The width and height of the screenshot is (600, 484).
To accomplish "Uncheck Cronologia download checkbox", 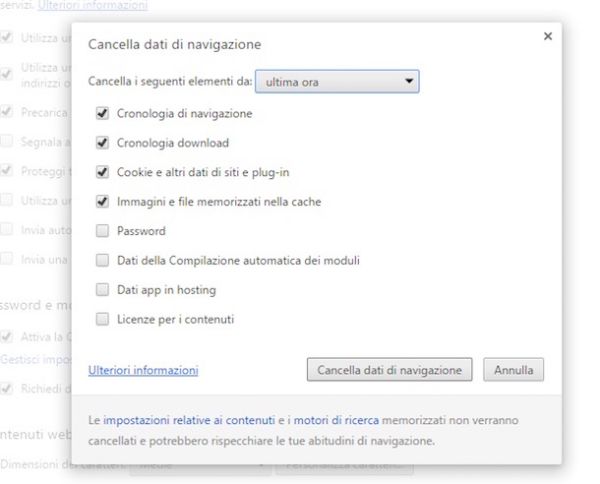I will 102,143.
